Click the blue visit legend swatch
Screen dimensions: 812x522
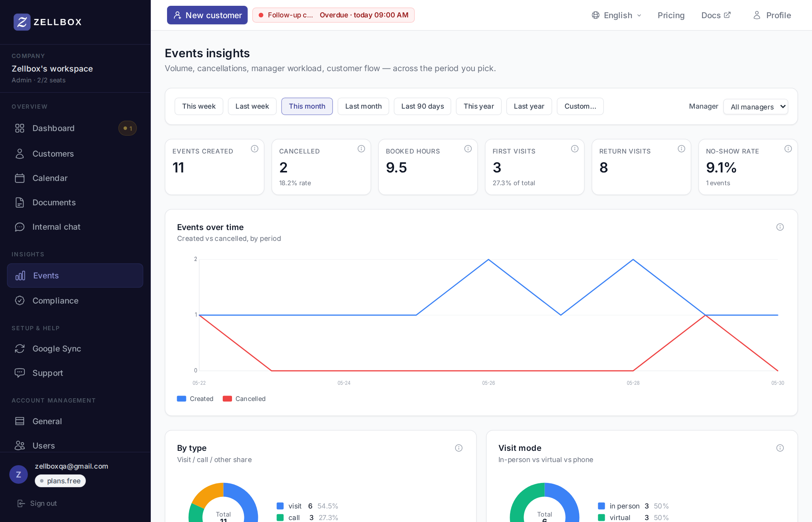click(280, 506)
